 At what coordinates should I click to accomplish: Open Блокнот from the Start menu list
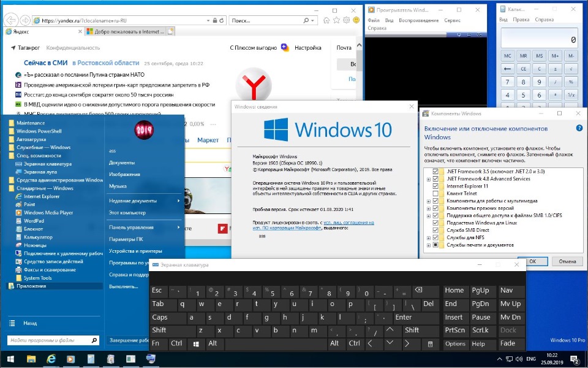[29, 229]
